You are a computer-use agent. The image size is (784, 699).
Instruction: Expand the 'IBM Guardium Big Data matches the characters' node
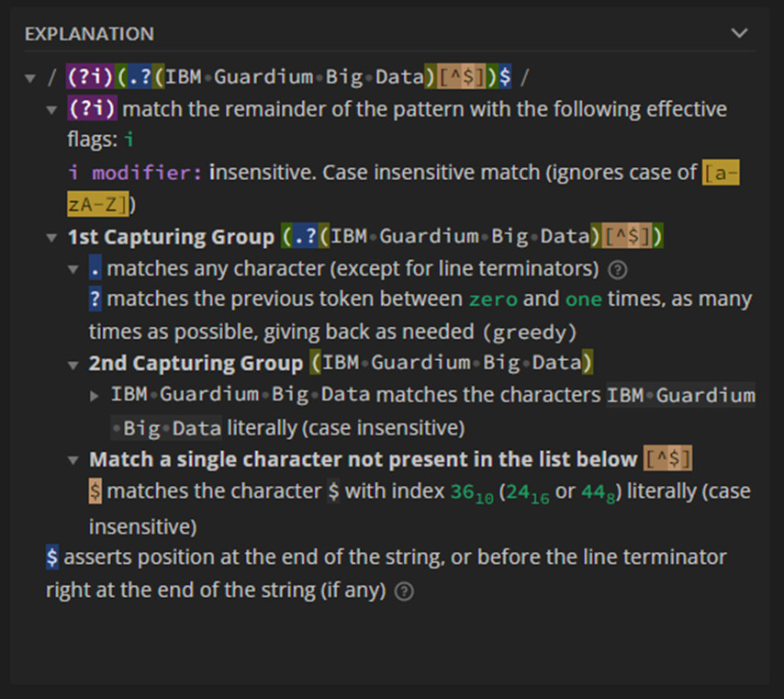94,396
